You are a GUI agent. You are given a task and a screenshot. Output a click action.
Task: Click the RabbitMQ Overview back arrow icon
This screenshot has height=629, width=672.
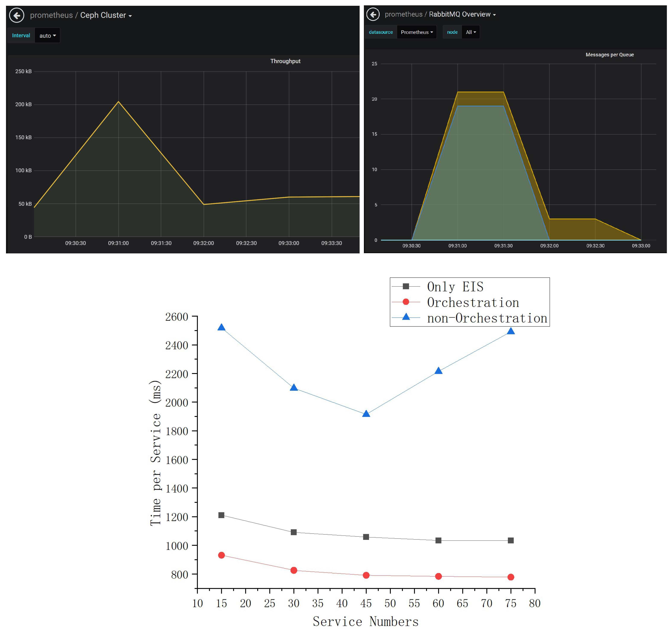(x=373, y=15)
